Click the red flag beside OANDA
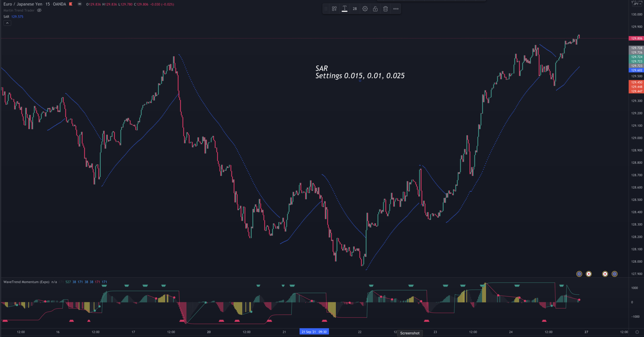644x337 pixels. pos(71,4)
